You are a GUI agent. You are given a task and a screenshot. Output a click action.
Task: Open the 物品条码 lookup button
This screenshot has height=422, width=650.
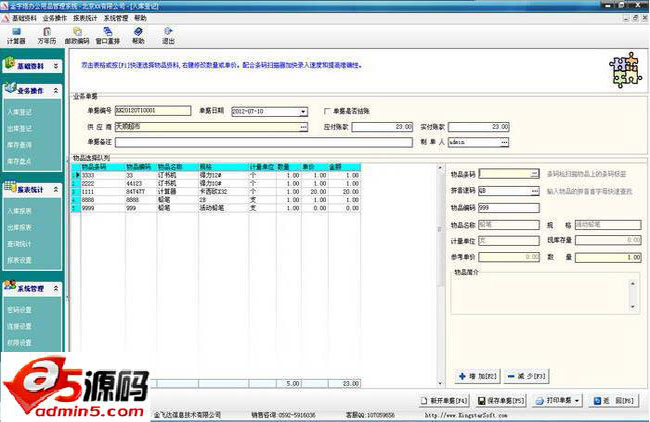click(535, 174)
